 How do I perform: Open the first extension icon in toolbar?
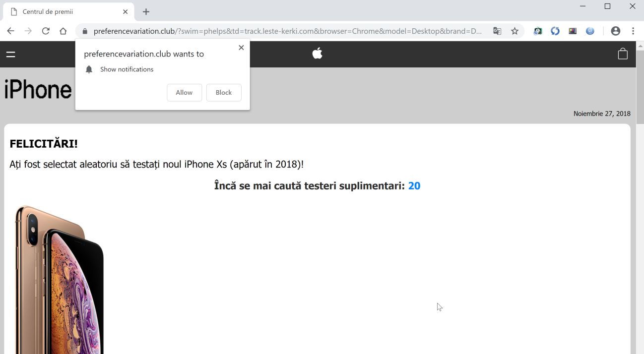click(x=538, y=31)
